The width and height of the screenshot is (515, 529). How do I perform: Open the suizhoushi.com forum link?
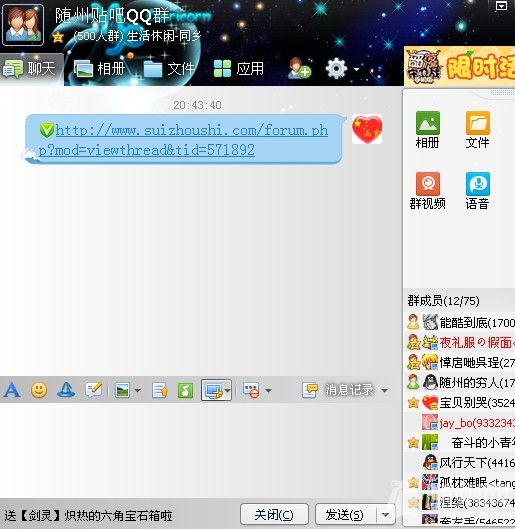[184, 140]
